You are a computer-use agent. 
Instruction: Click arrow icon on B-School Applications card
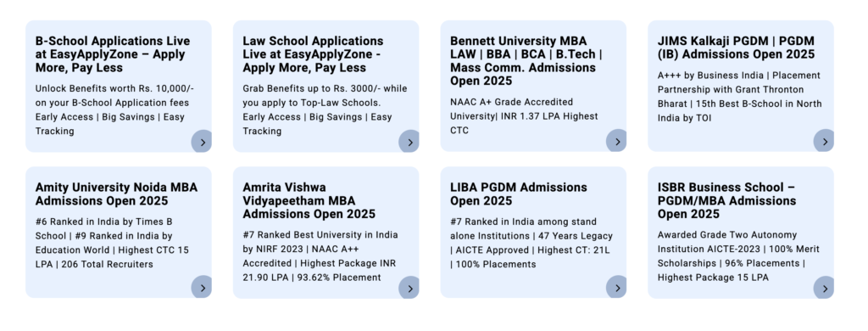pyautogui.click(x=202, y=142)
